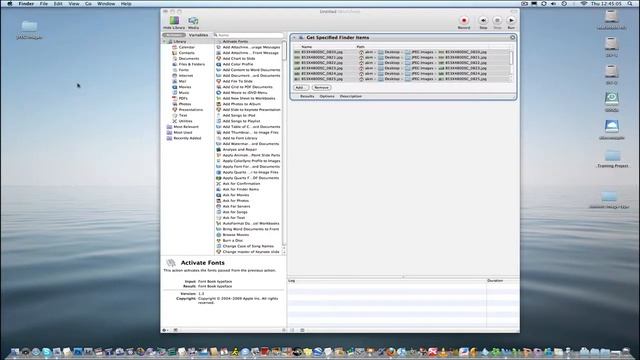Viewport: 640px width, 360px height.
Task: Select Add Grid to PDF Documents action
Action: (x=248, y=87)
